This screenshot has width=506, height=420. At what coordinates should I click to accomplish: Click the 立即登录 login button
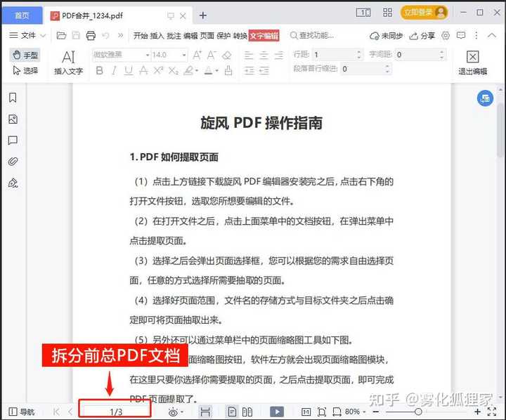coord(424,13)
